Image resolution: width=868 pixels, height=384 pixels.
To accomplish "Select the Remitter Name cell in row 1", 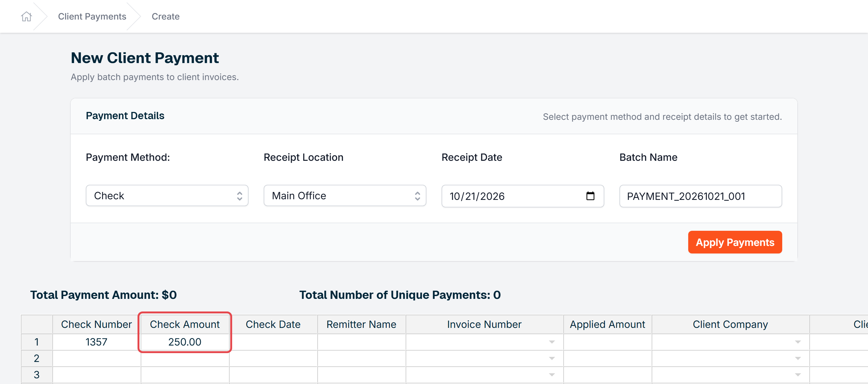I will [x=361, y=342].
